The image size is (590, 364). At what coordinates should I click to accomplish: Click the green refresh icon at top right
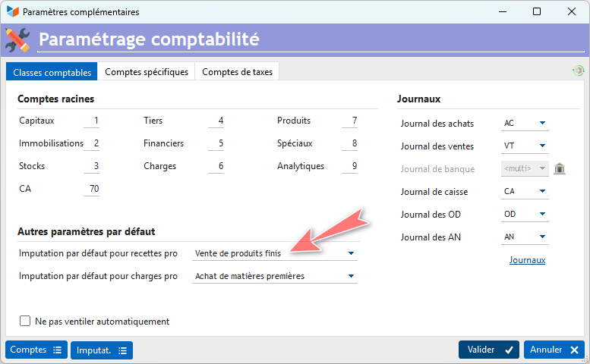578,71
